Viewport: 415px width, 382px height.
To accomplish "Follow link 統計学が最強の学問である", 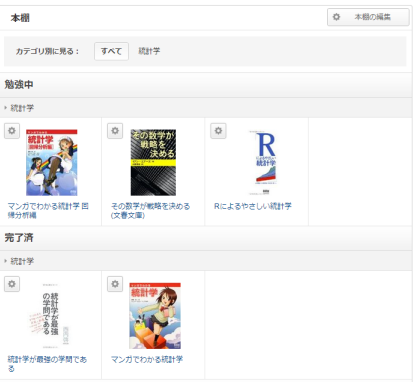I will click(47, 364).
